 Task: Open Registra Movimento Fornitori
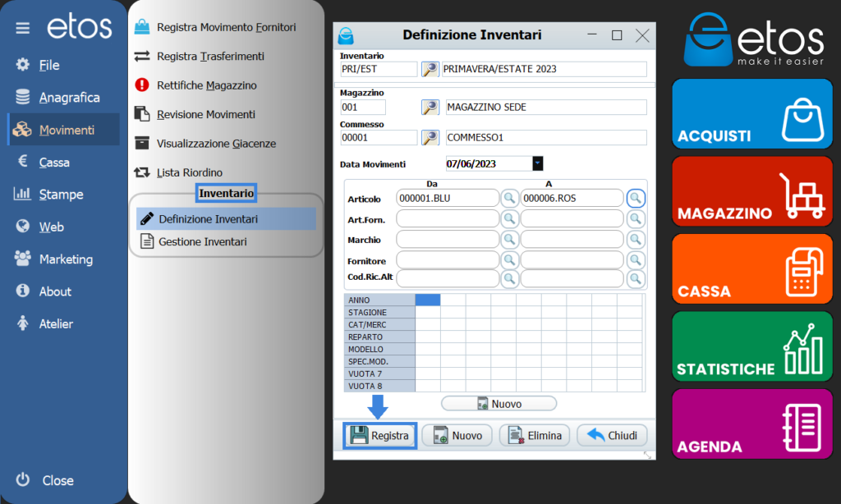point(226,27)
